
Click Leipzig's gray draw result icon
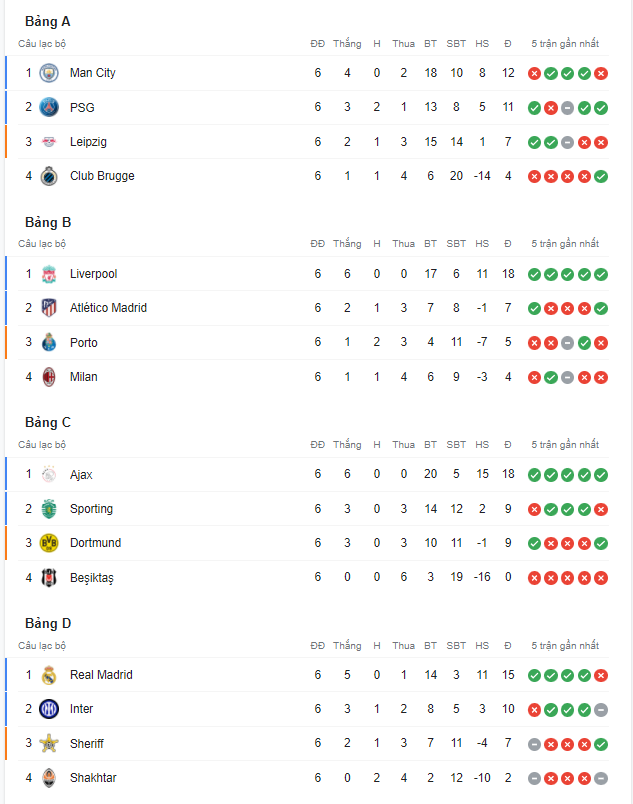click(567, 143)
